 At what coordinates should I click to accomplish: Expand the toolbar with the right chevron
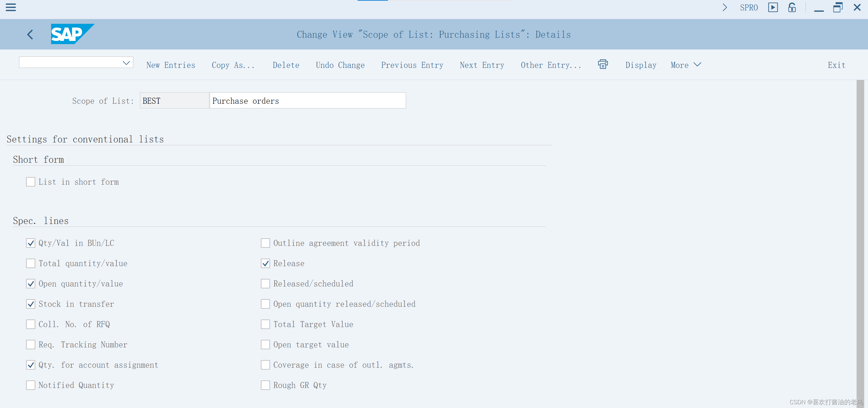point(725,7)
